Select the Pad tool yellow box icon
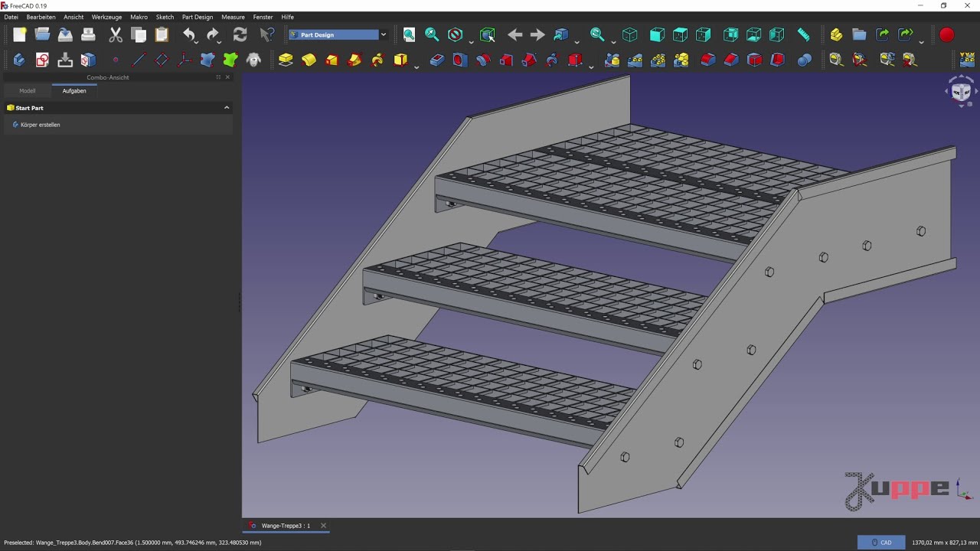The image size is (980, 551). (x=286, y=60)
